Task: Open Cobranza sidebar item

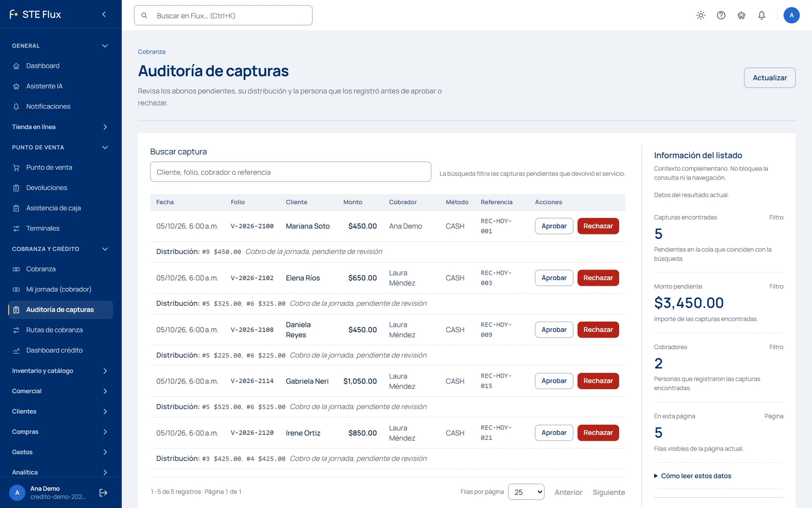Action: click(x=61, y=269)
